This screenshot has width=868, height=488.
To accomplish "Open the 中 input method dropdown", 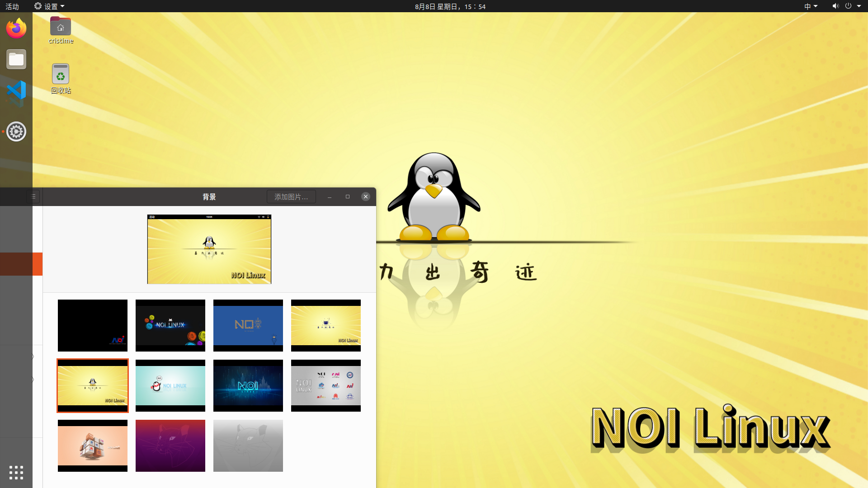I will coord(811,6).
